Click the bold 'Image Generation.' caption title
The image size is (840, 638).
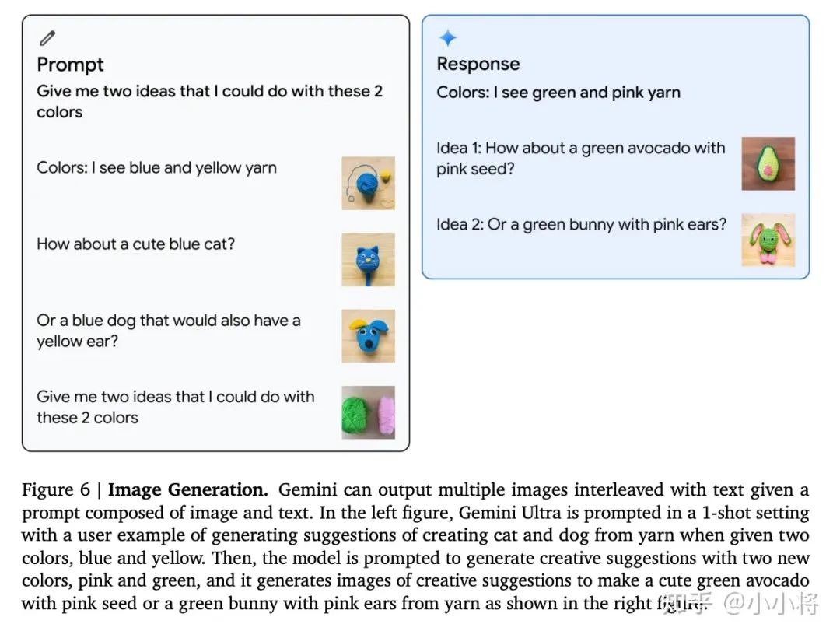point(188,490)
